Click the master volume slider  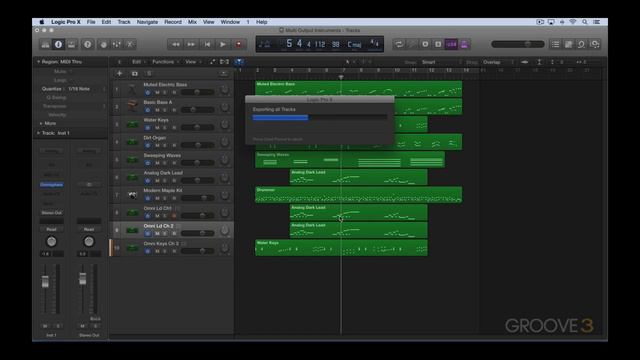[518, 44]
